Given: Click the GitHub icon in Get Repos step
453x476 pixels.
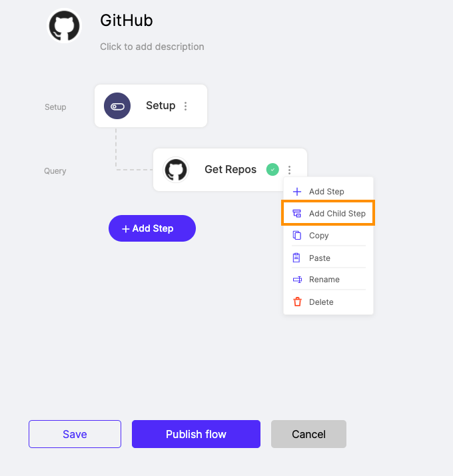Looking at the screenshot, I should pyautogui.click(x=176, y=170).
